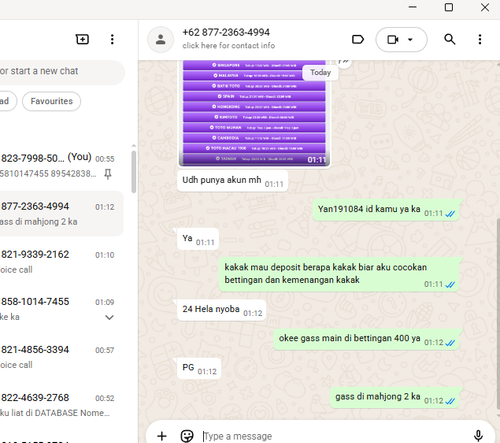Close the WhatsApp window

(485, 7)
